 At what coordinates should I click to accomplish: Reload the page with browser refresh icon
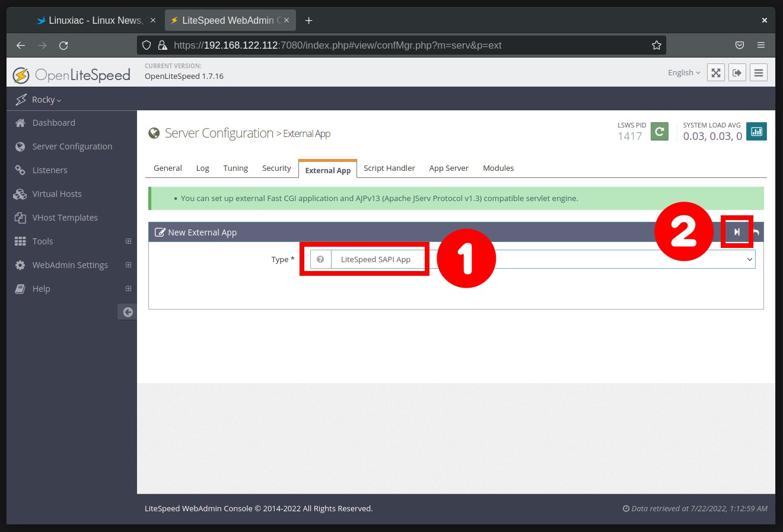point(63,45)
